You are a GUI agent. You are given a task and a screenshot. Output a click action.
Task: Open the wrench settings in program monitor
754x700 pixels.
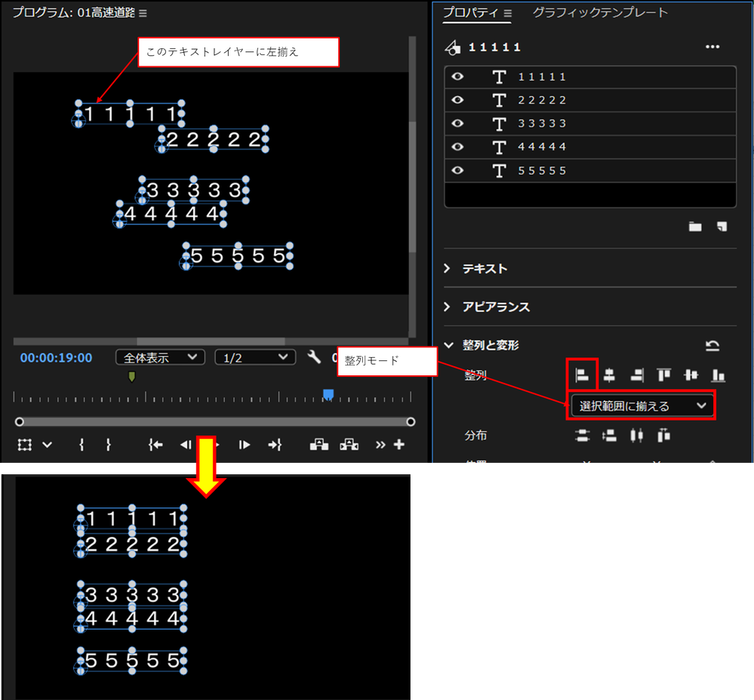(314, 357)
